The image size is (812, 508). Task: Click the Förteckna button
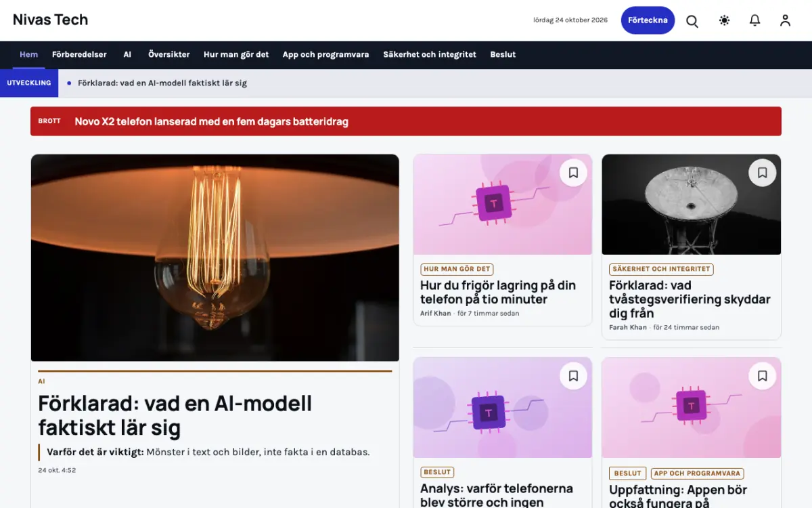coord(648,20)
